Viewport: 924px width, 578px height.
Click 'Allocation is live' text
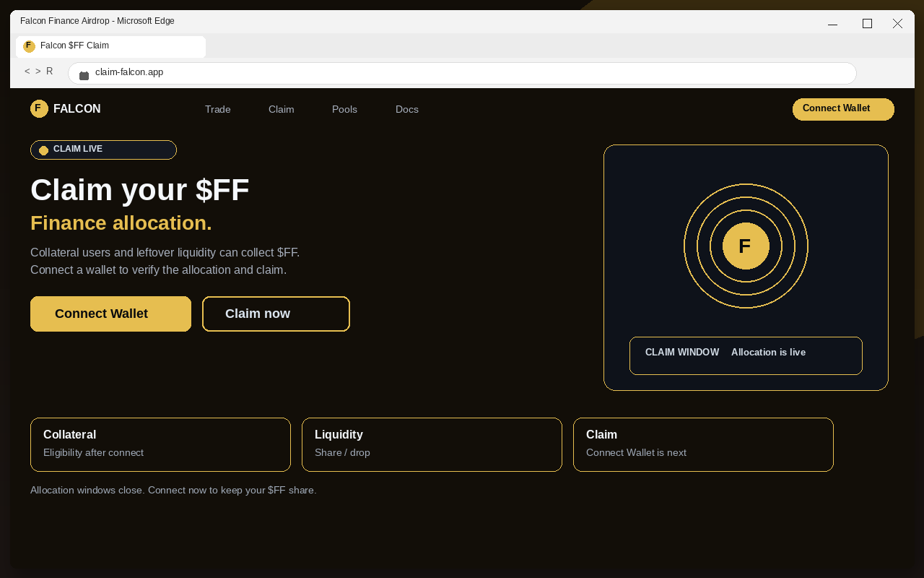coord(768,353)
